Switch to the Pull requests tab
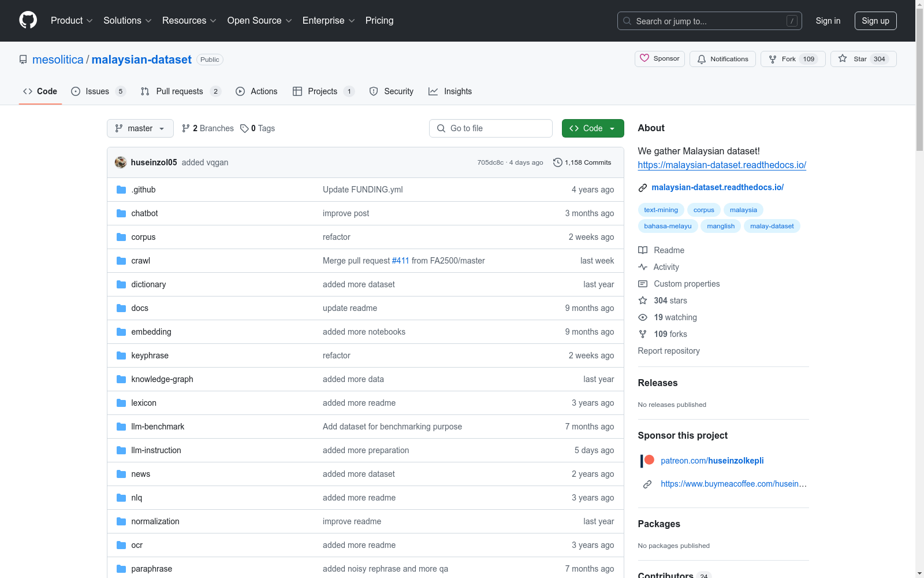The image size is (924, 578). point(180,91)
